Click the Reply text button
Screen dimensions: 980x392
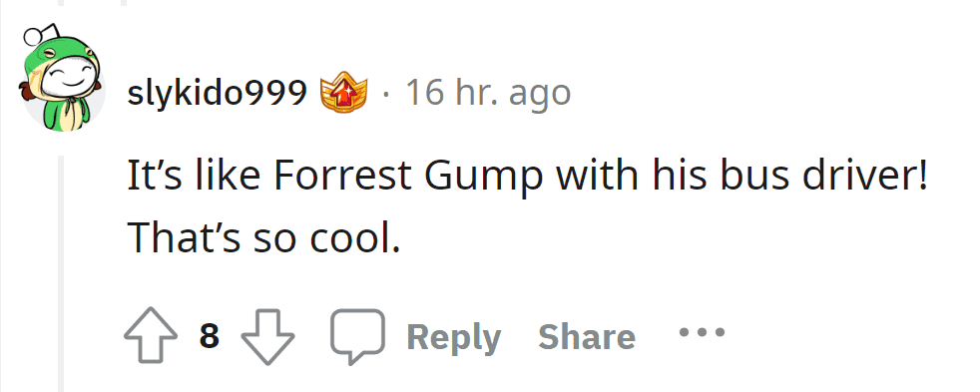point(453,338)
